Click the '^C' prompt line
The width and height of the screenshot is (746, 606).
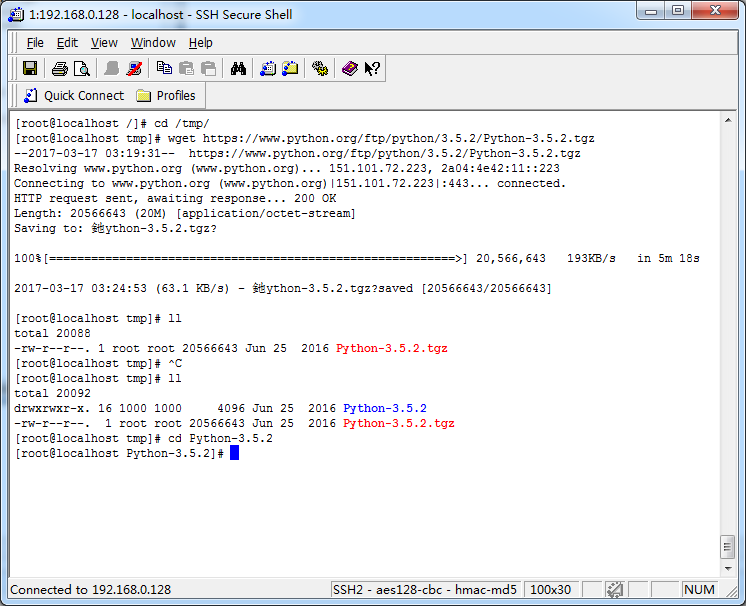click(98, 363)
